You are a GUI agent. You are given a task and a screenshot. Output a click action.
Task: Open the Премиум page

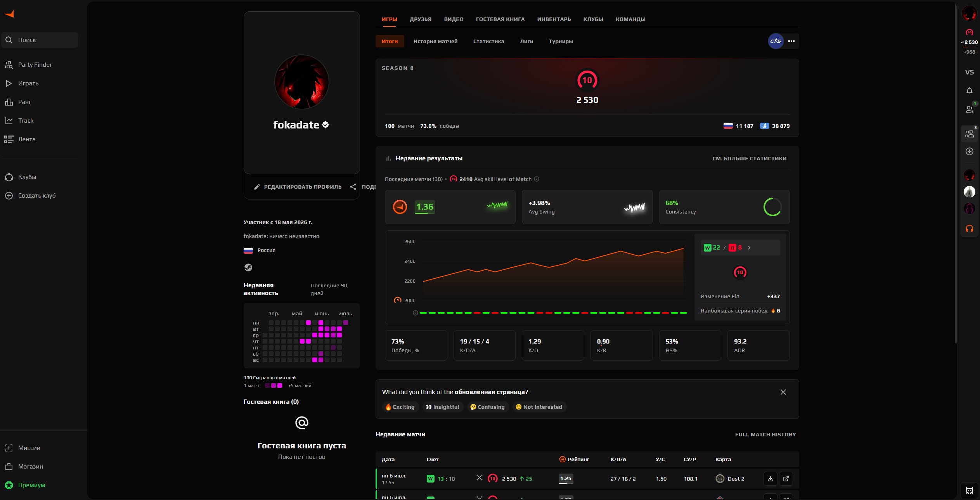39,485
